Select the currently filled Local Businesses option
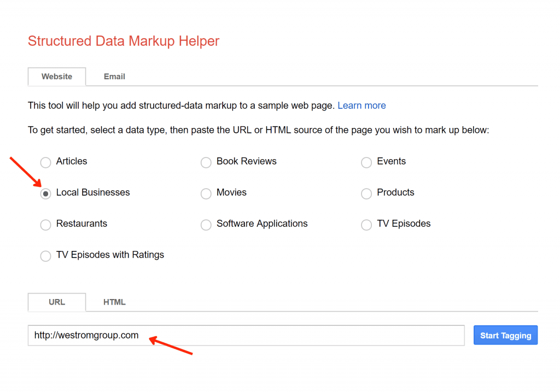This screenshot has height=392, width=560. click(45, 194)
